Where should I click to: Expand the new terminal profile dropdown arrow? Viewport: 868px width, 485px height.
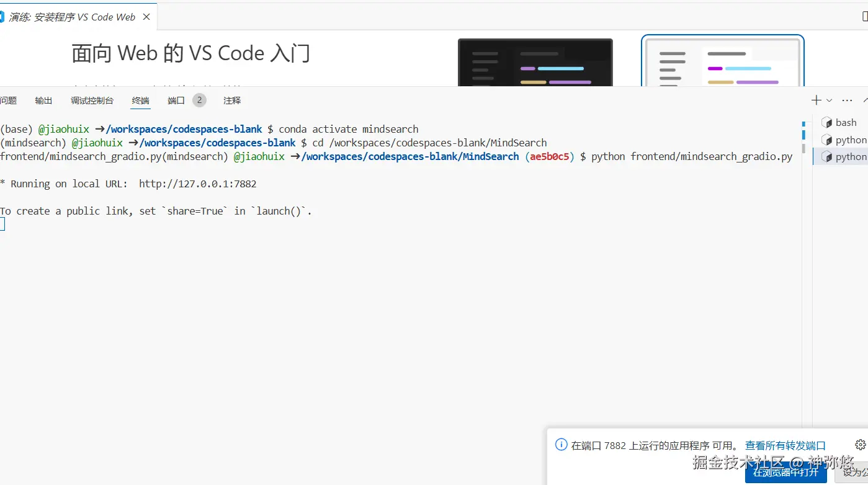tap(829, 100)
